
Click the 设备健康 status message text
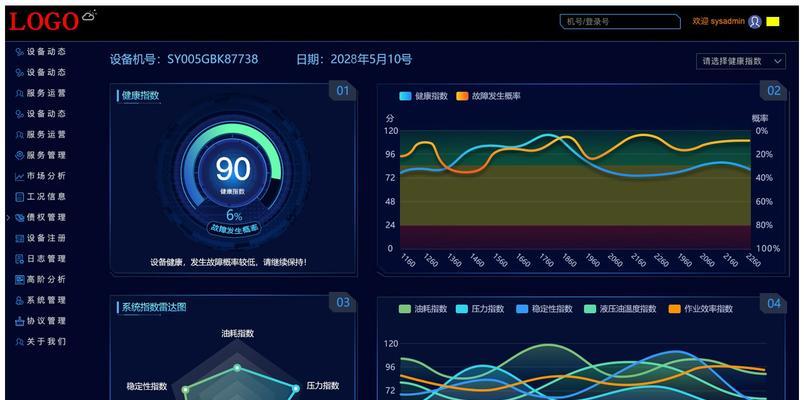(229, 262)
